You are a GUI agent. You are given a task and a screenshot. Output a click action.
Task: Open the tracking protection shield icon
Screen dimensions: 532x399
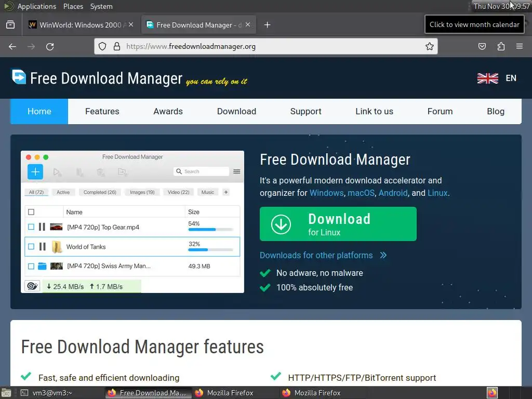102,46
